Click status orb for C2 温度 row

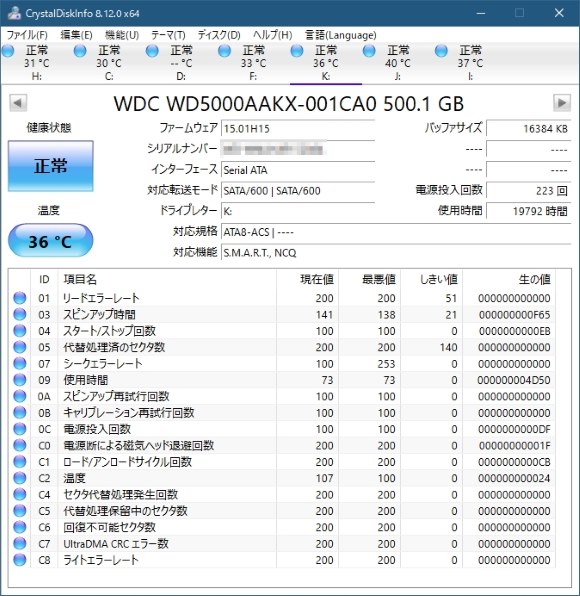point(20,478)
